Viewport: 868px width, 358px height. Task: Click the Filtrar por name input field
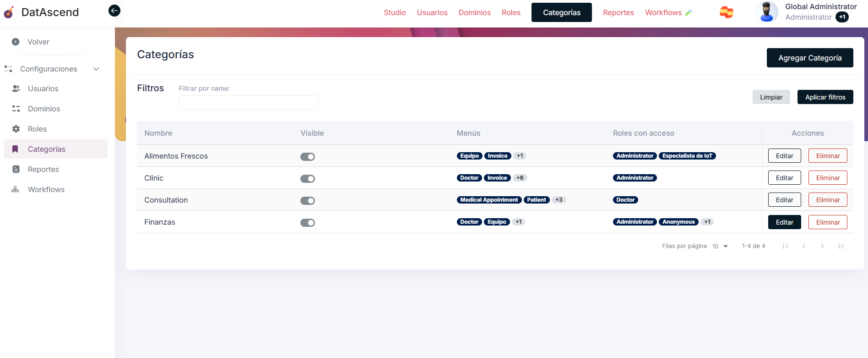[x=248, y=103]
